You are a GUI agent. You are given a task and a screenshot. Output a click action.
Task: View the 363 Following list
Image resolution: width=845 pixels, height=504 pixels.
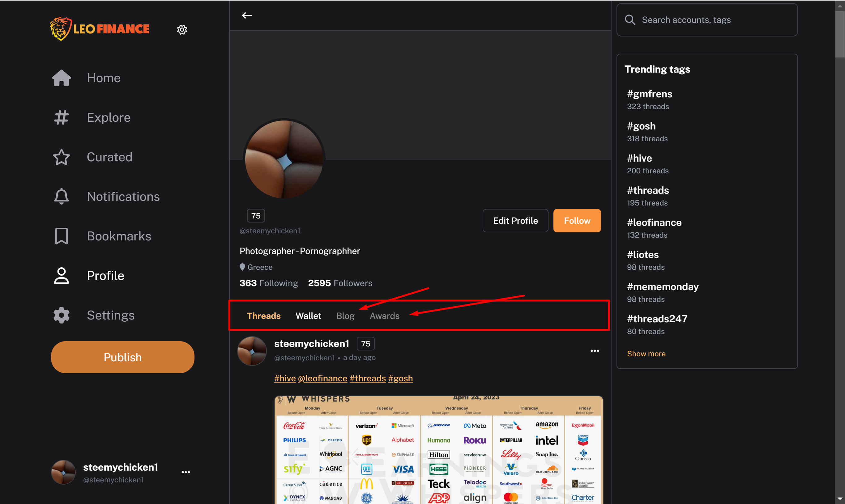pyautogui.click(x=269, y=283)
